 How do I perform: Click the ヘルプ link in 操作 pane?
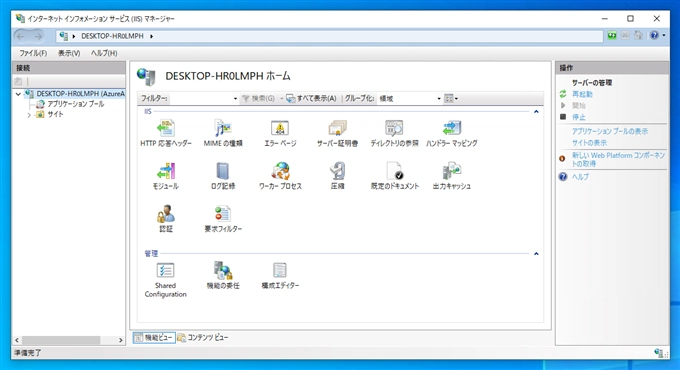tap(580, 177)
